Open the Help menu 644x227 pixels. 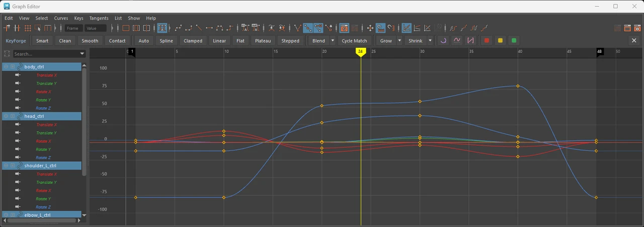tap(151, 18)
